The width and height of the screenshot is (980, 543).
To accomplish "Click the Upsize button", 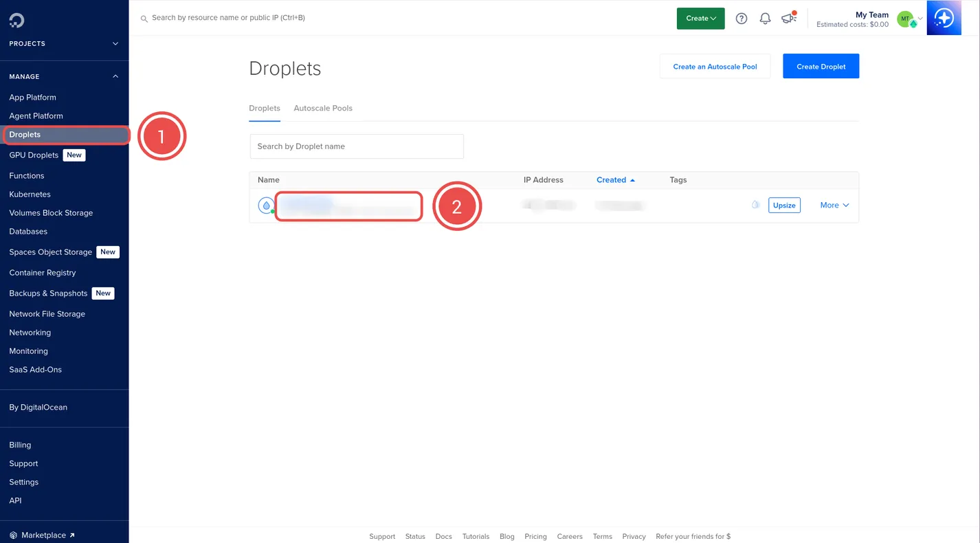I will [783, 205].
